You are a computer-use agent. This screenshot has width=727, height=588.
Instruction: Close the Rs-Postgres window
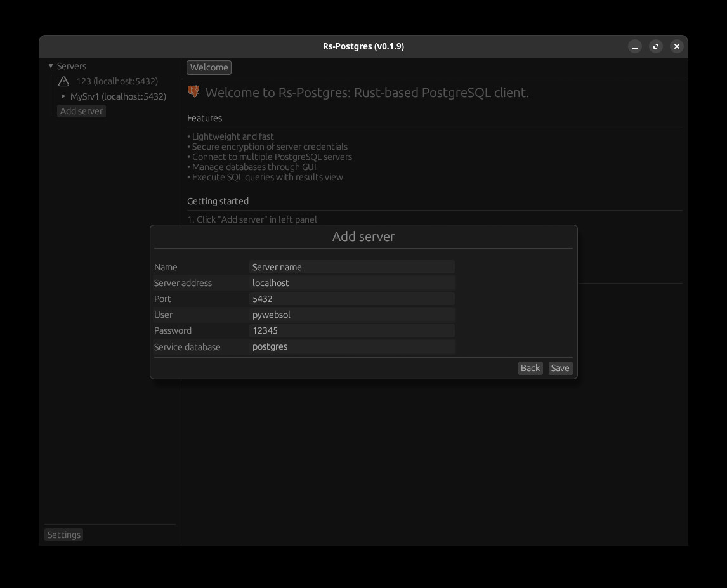click(x=677, y=46)
